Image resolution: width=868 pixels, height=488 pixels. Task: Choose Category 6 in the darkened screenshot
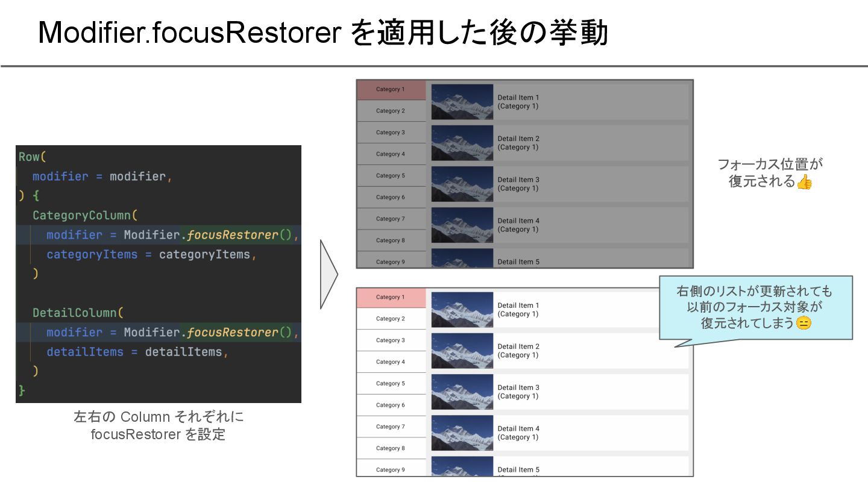tap(391, 198)
